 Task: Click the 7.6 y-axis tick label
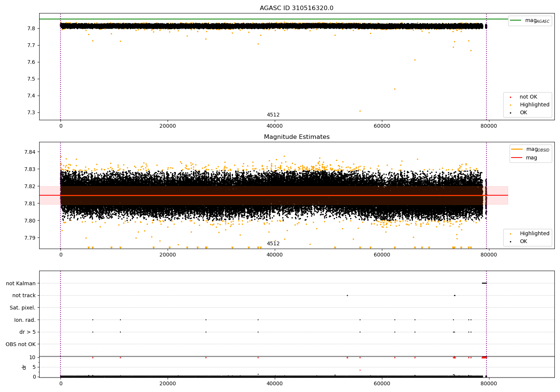(31, 62)
